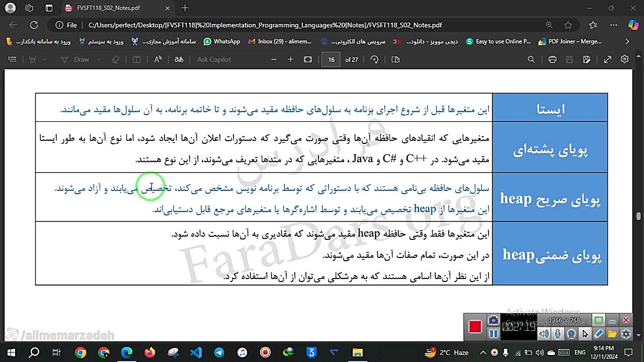Print the PDF document

[552, 59]
